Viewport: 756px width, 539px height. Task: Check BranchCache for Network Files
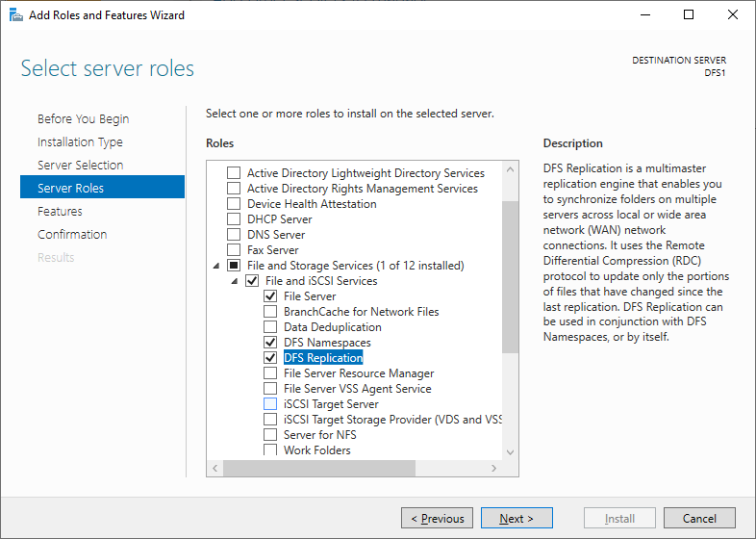(270, 312)
